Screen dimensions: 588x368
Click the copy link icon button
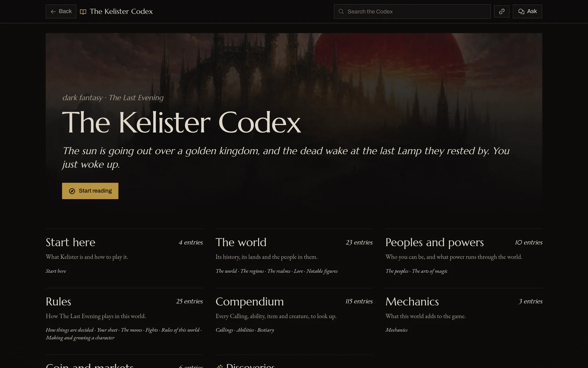pyautogui.click(x=502, y=11)
